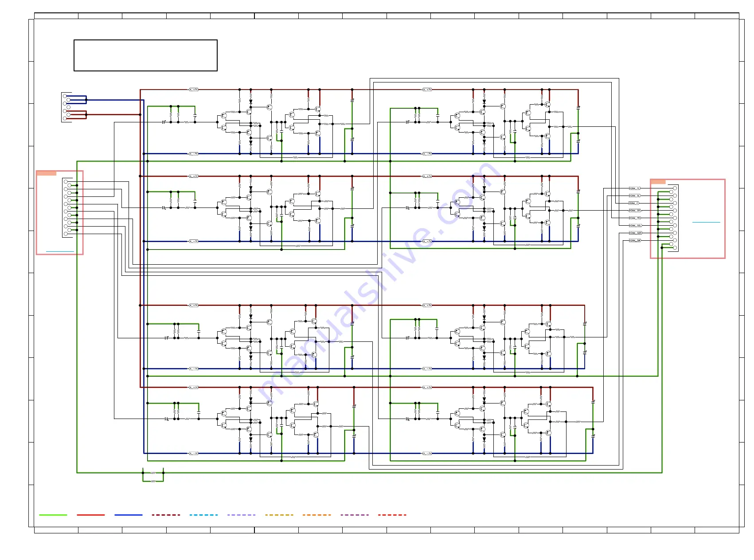Select the orange dashed legend line
The image size is (754, 560).
coord(317,515)
